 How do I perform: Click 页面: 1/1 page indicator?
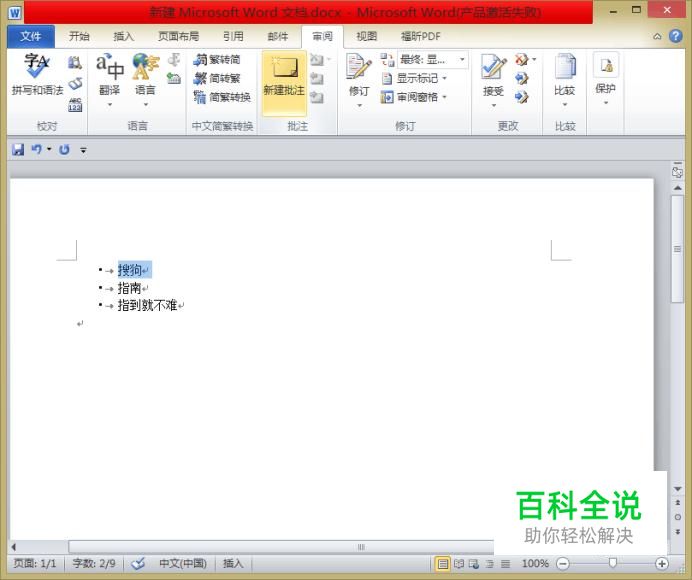[35, 563]
